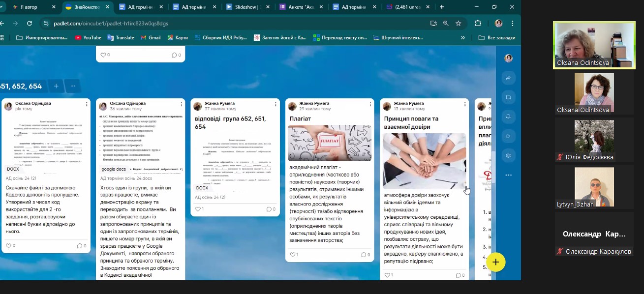Open the Все закладки bookmarks folder

click(496, 37)
